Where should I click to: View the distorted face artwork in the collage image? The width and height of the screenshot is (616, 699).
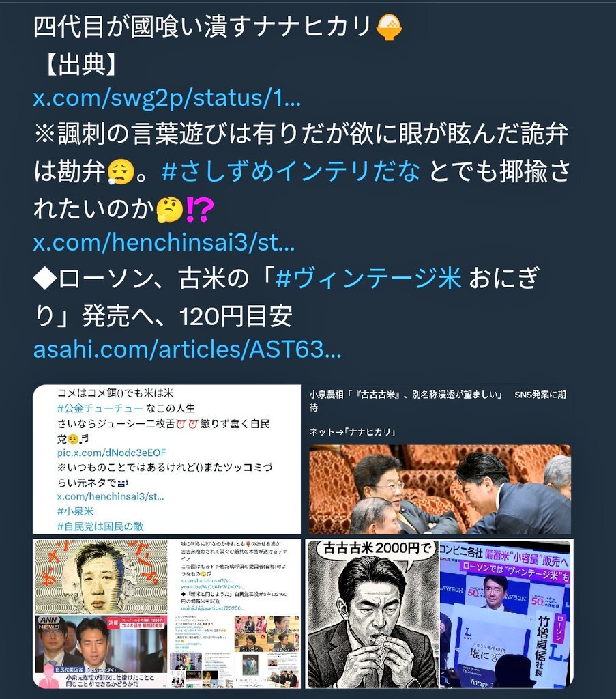pos(101,576)
